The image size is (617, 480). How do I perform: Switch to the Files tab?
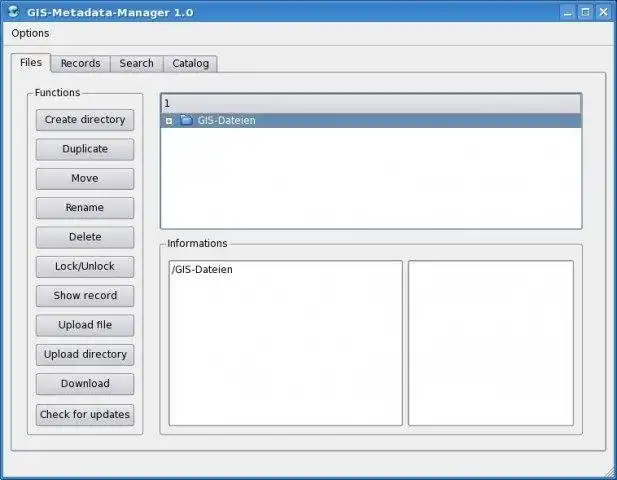click(31, 63)
